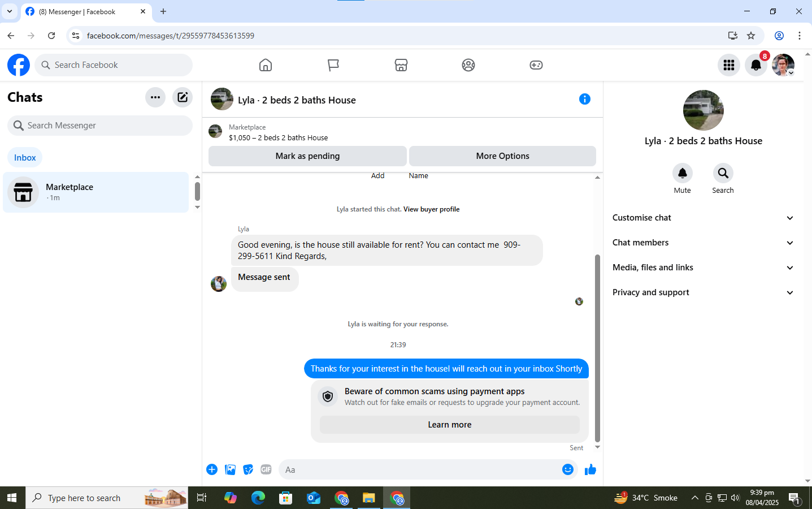
Task: Open the Groups icon in top nav
Action: click(468, 65)
